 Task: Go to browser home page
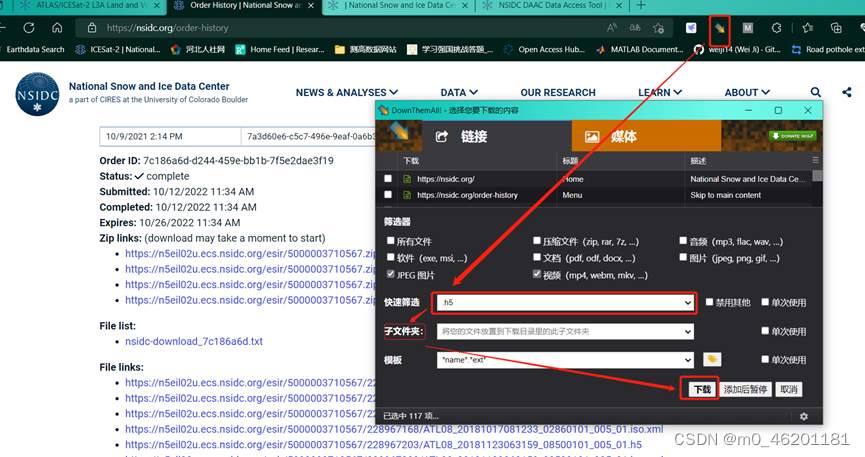[x=57, y=28]
